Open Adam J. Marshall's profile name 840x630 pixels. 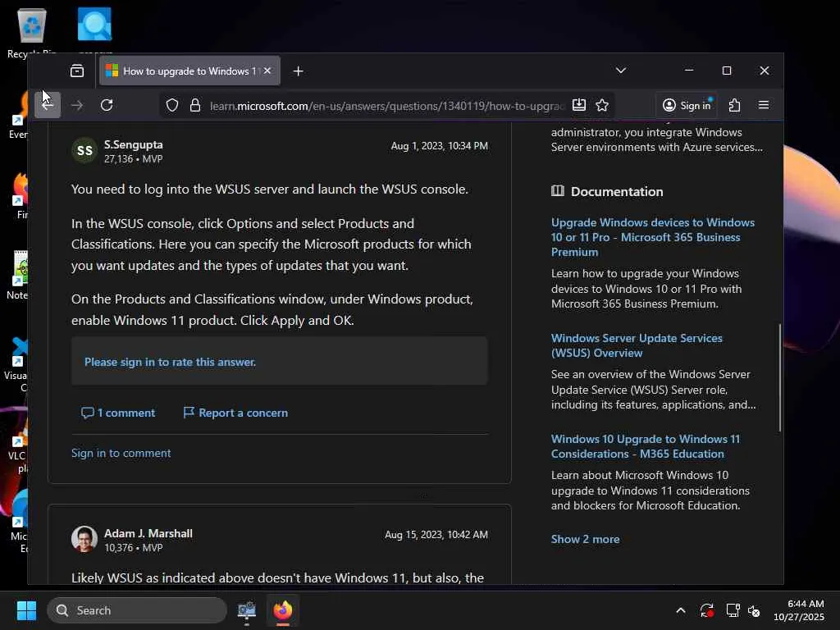148,533
